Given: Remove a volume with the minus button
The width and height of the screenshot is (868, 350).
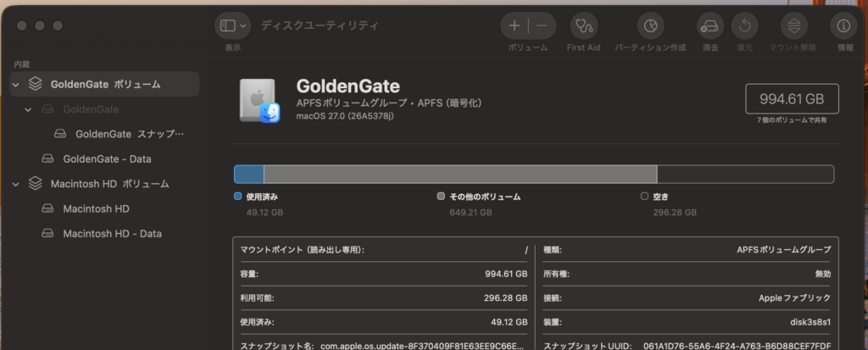Looking at the screenshot, I should [542, 25].
